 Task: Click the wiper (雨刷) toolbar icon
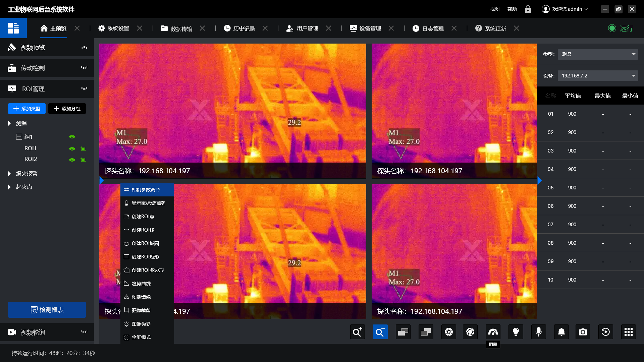pos(493,332)
